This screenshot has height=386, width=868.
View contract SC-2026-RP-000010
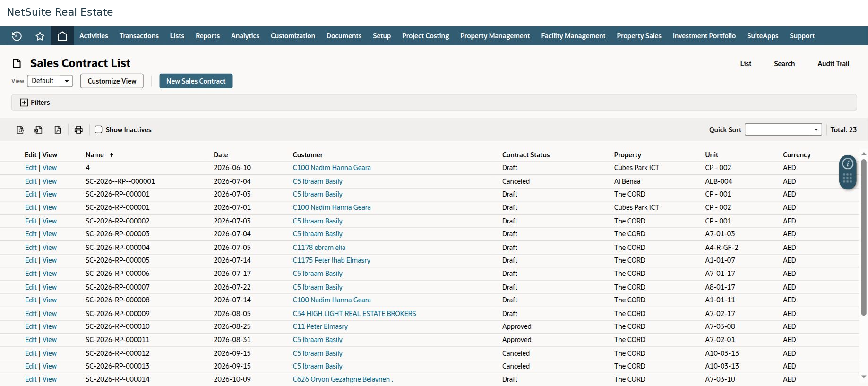point(50,326)
